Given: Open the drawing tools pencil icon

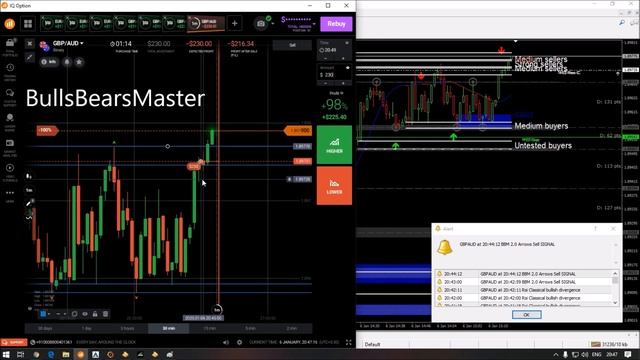Looking at the screenshot, I should point(29,203).
